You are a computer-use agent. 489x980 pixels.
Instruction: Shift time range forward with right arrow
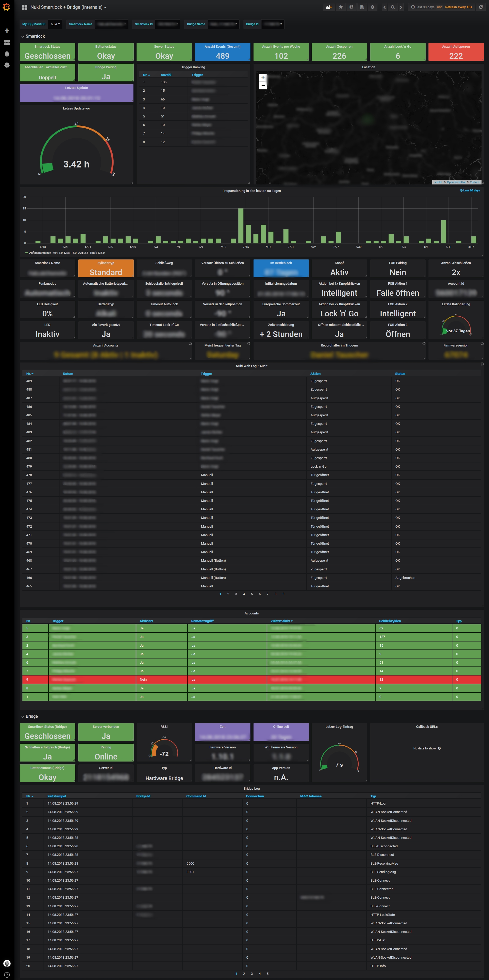pos(401,7)
